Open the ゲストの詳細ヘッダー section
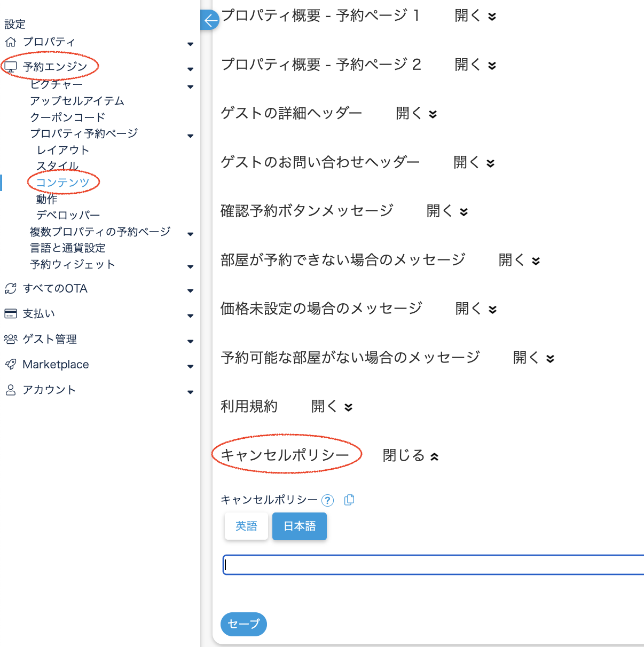Image resolution: width=644 pixels, height=647 pixels. tap(416, 113)
